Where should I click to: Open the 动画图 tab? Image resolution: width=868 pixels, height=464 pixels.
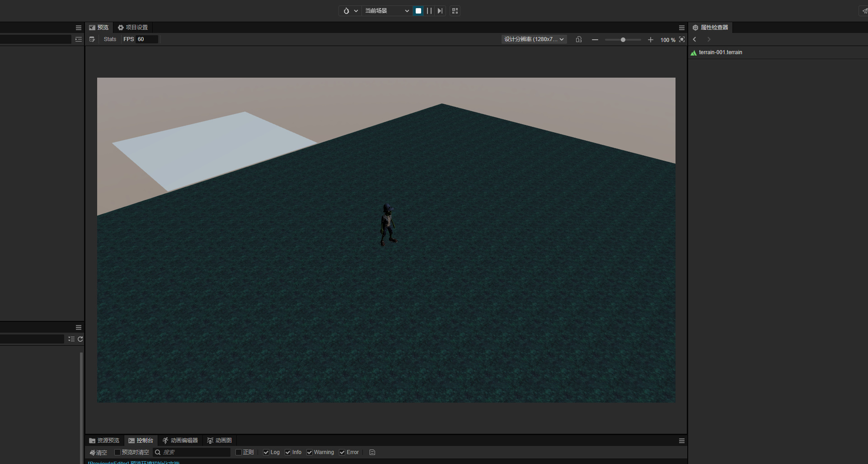point(220,441)
